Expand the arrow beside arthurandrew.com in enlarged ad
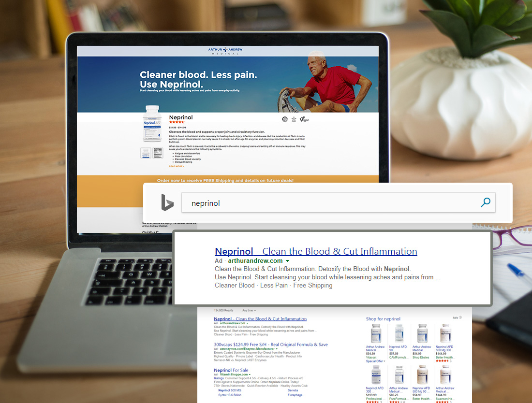Image resolution: width=532 pixels, height=403 pixels. pos(287,261)
